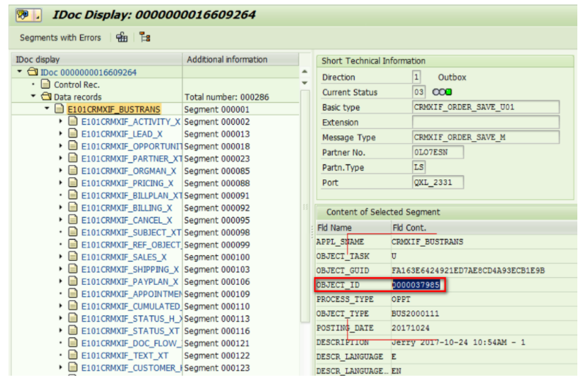Click the Direction field showing 1
The image size is (583, 392).
coord(416,77)
